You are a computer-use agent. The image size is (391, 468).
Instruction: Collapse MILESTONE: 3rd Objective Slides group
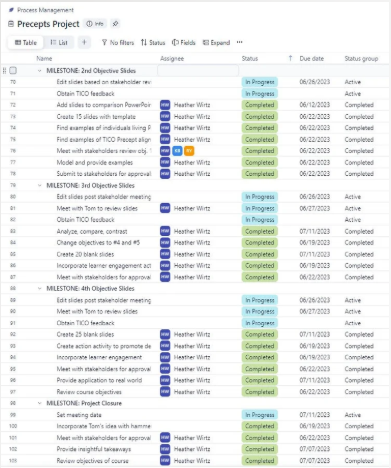40,185
